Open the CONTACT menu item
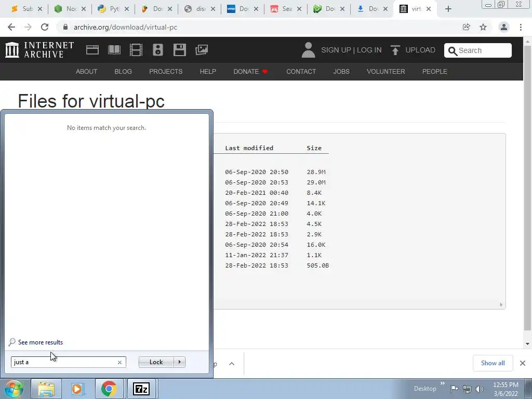The image size is (532, 399). (x=301, y=72)
